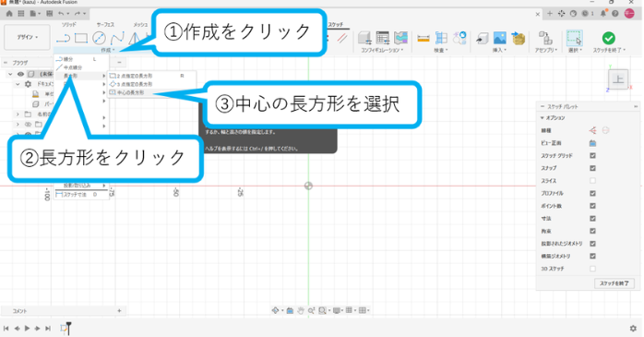Click the settings gear at bottom right
The image size is (644, 337).
pos(633,329)
